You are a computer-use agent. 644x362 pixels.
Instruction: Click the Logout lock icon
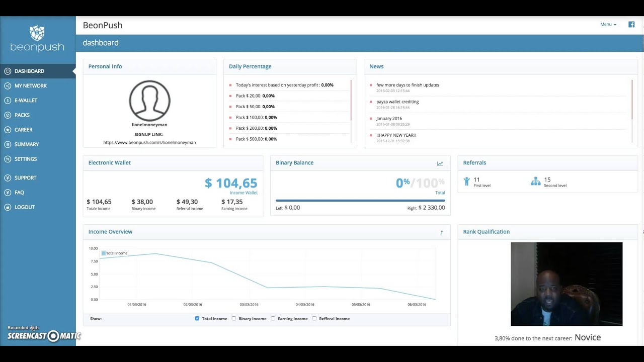(x=8, y=207)
